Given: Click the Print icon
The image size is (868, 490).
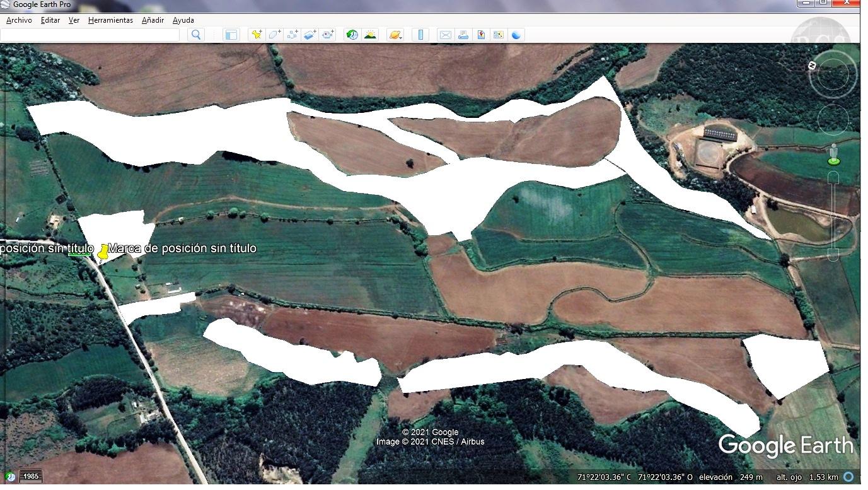Looking at the screenshot, I should 463,35.
